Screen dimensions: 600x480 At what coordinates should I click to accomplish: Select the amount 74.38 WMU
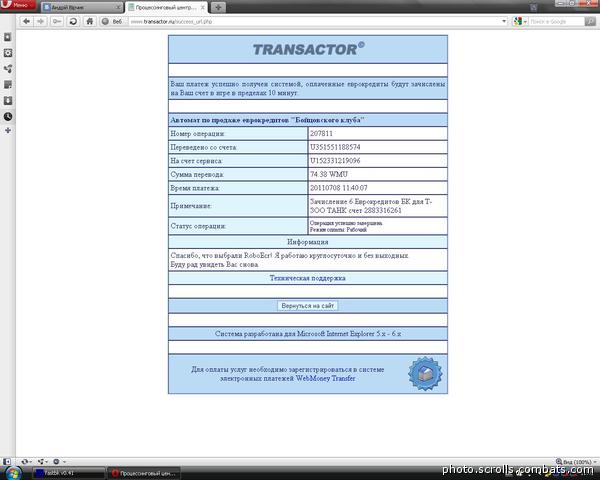pos(329,175)
